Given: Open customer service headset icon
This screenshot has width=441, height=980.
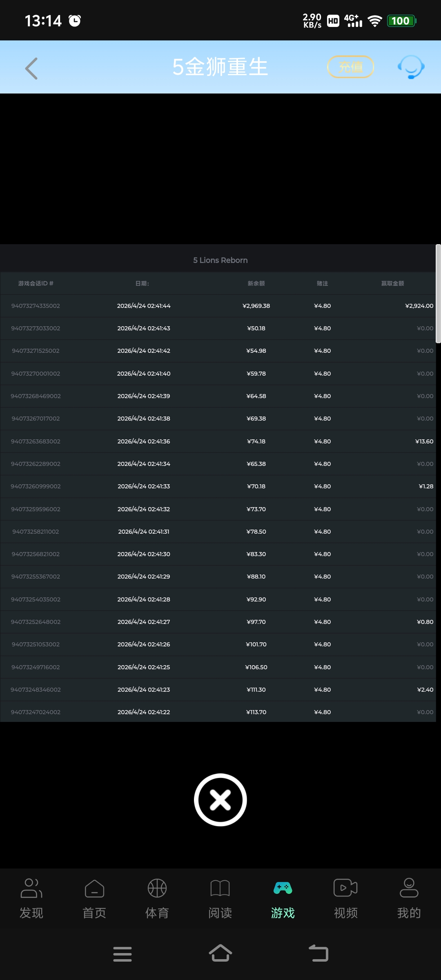Looking at the screenshot, I should (411, 67).
